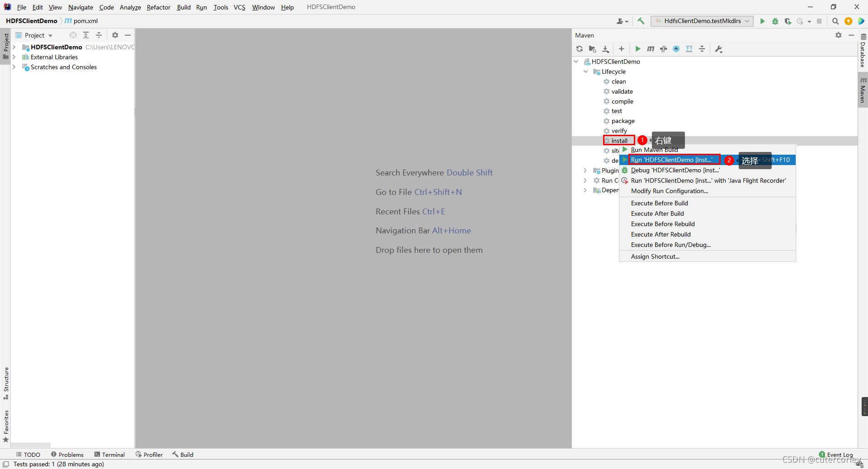Select test lifecycle goal

click(x=617, y=111)
